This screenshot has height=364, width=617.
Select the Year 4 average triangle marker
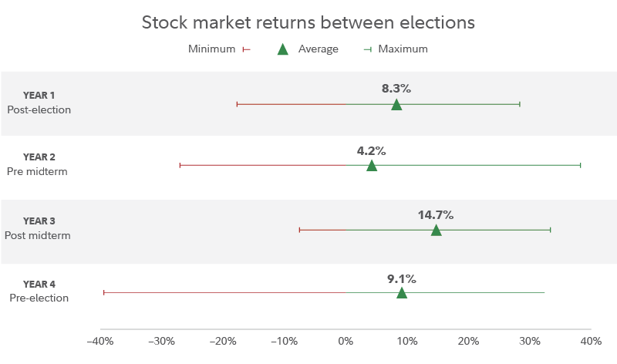402,292
